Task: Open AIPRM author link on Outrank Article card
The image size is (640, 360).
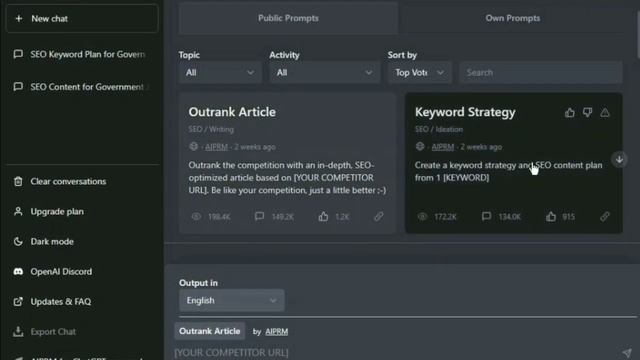Action: pos(216,147)
